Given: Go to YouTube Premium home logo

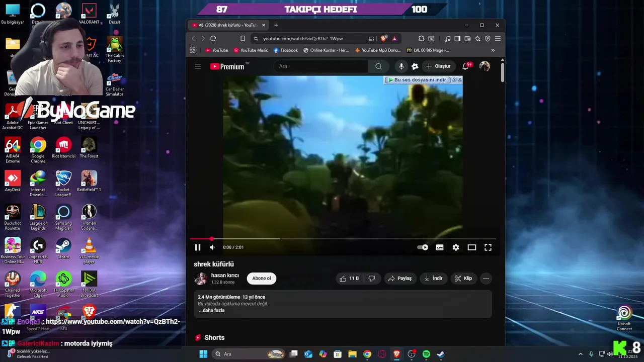Looking at the screenshot, I should coord(227,66).
